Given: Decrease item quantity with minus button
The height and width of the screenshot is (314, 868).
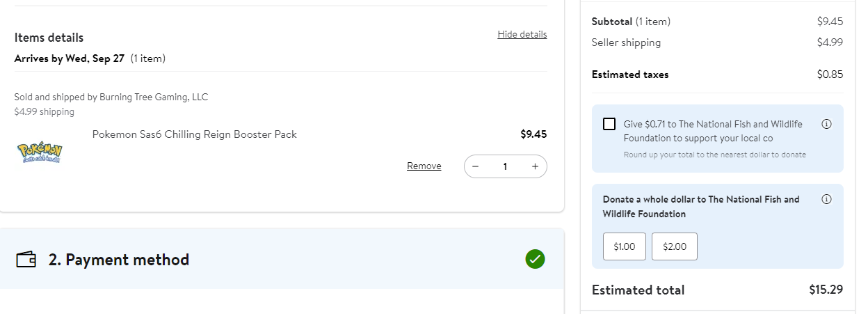Looking at the screenshot, I should 476,166.
